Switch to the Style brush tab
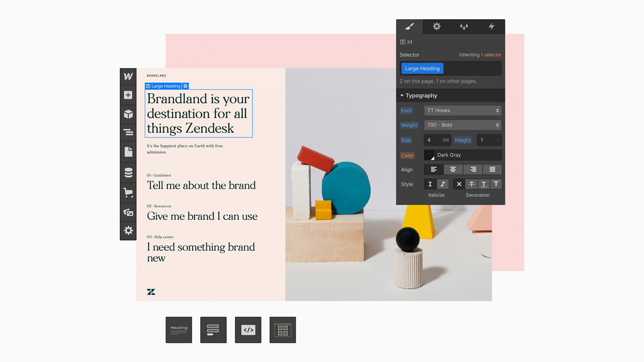 [410, 26]
